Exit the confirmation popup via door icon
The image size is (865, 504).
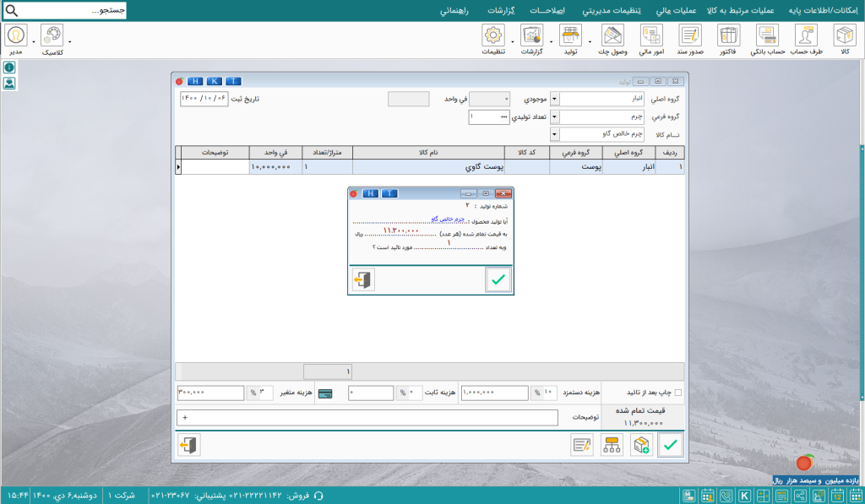[x=363, y=279]
